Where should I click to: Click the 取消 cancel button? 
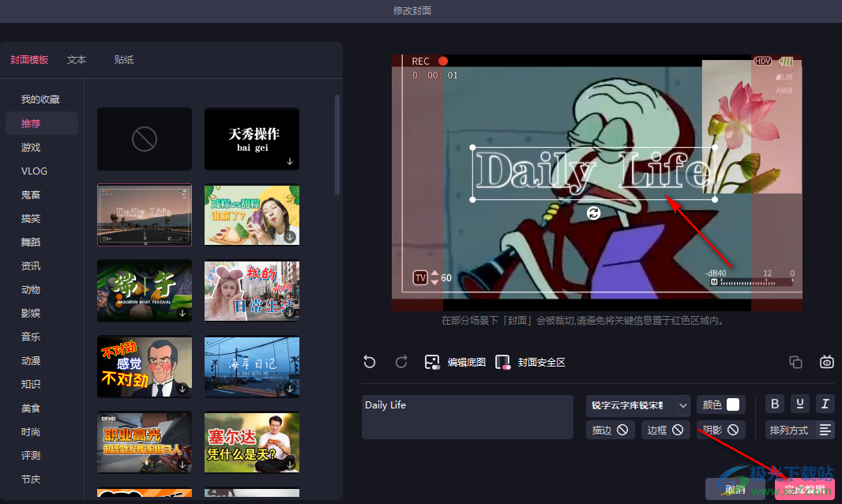click(735, 489)
